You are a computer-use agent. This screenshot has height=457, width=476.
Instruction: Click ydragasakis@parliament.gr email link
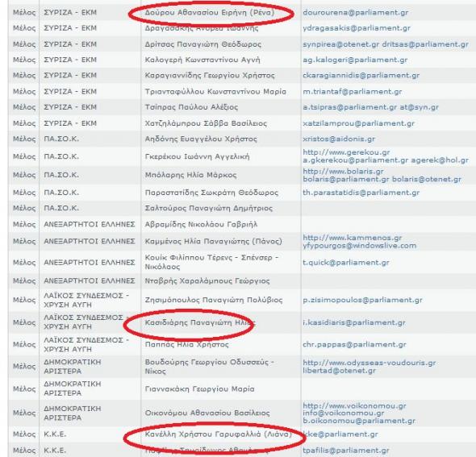point(357,28)
